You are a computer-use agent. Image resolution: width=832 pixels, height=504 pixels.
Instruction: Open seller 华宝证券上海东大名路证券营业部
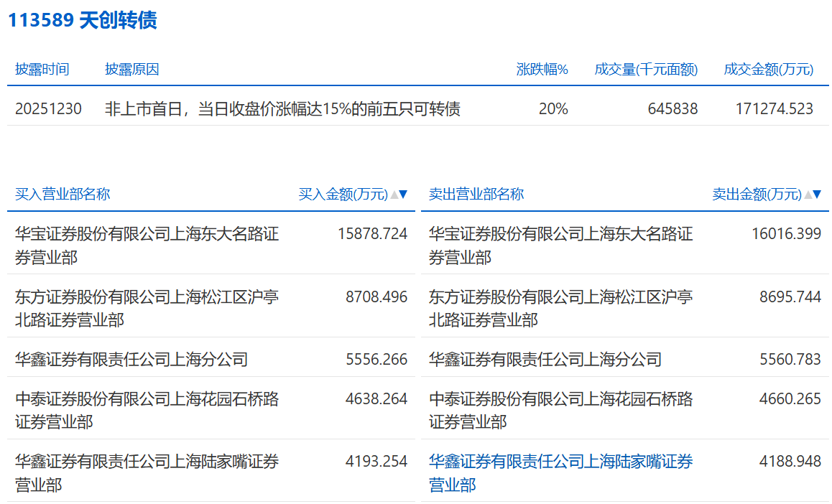click(x=561, y=246)
